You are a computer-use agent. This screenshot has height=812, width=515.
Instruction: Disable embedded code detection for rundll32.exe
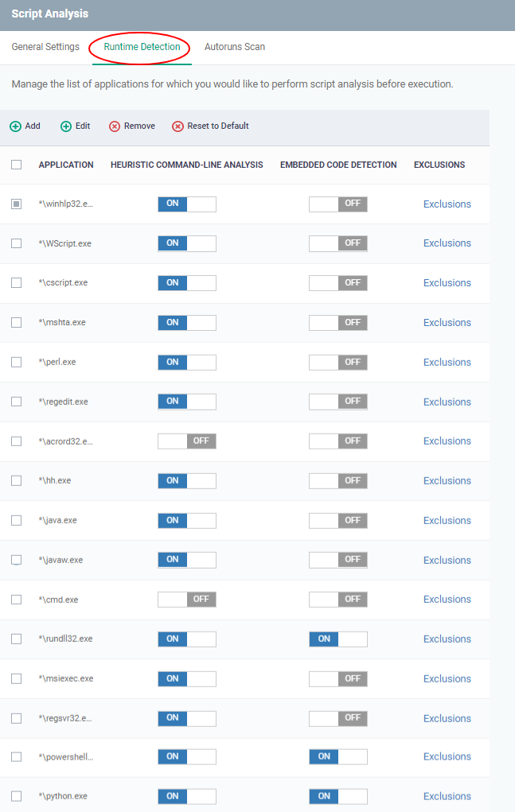coord(338,639)
